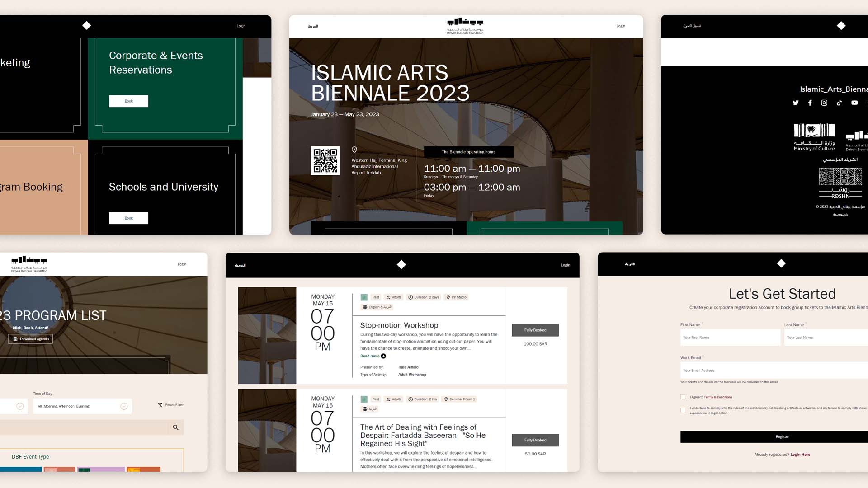Click the Seminar Room 1 location tag
868x488 pixels.
pos(460,399)
